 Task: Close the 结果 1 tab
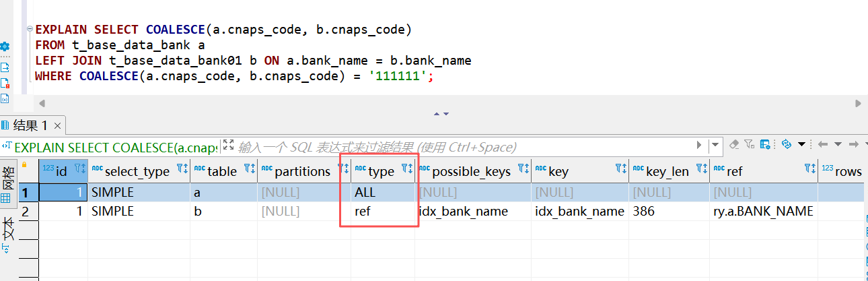58,126
